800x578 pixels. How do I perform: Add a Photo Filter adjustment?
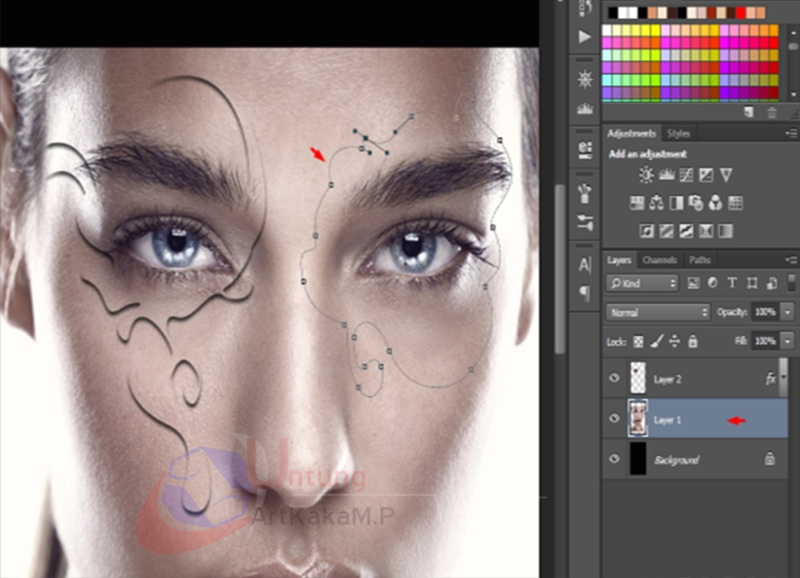(696, 203)
